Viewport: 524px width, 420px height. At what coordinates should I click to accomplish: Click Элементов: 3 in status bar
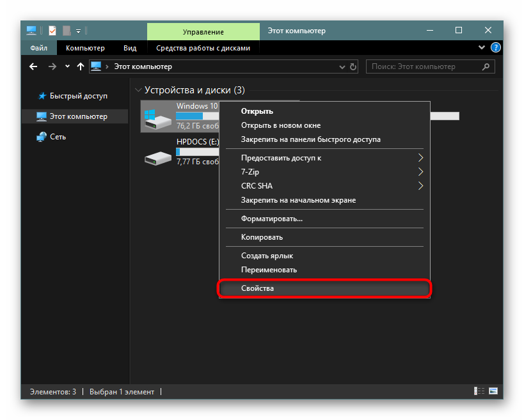pyautogui.click(x=53, y=392)
